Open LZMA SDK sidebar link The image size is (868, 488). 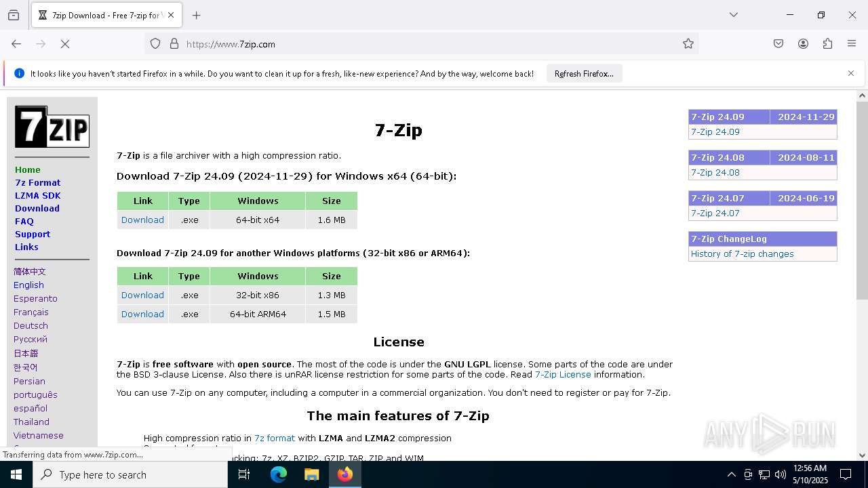point(38,195)
